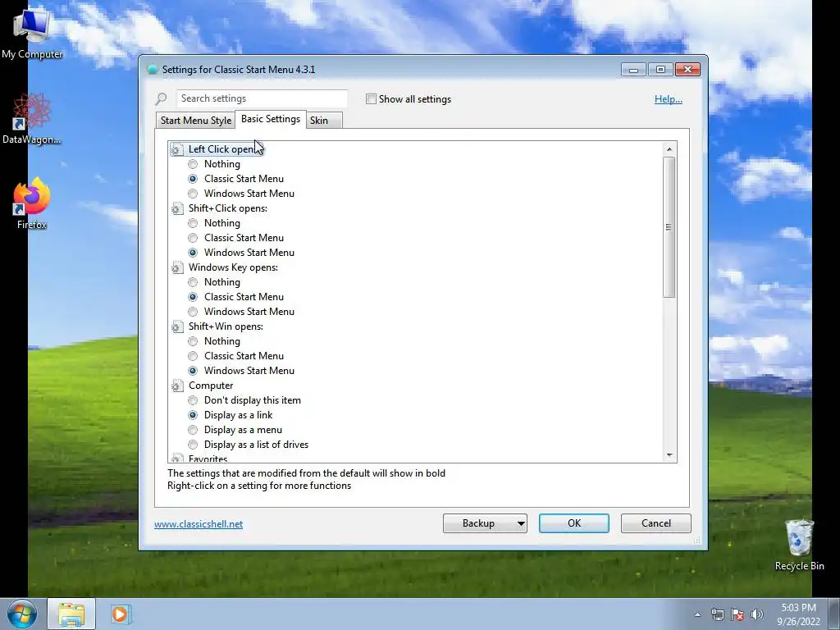Click the scroll up arrow in settings list
Screen dimensions: 840x630
[669, 149]
